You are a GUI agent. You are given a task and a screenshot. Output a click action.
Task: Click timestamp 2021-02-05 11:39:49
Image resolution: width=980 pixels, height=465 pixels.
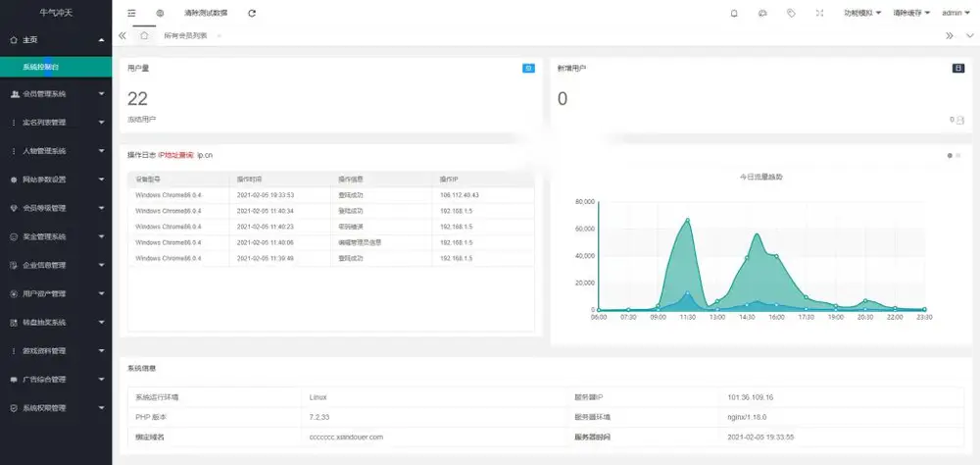pos(265,258)
